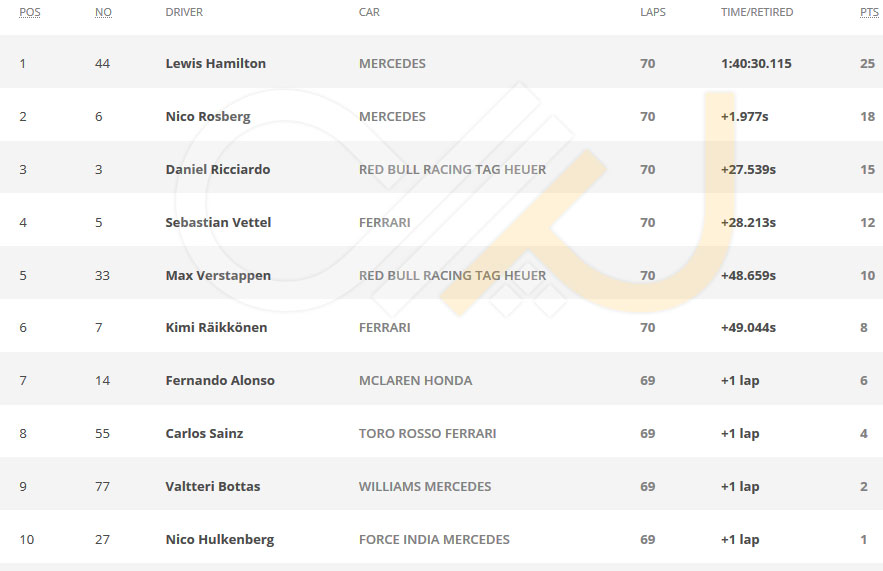Open Nico Rosberg driver entry
883x571 pixels.
tap(208, 117)
